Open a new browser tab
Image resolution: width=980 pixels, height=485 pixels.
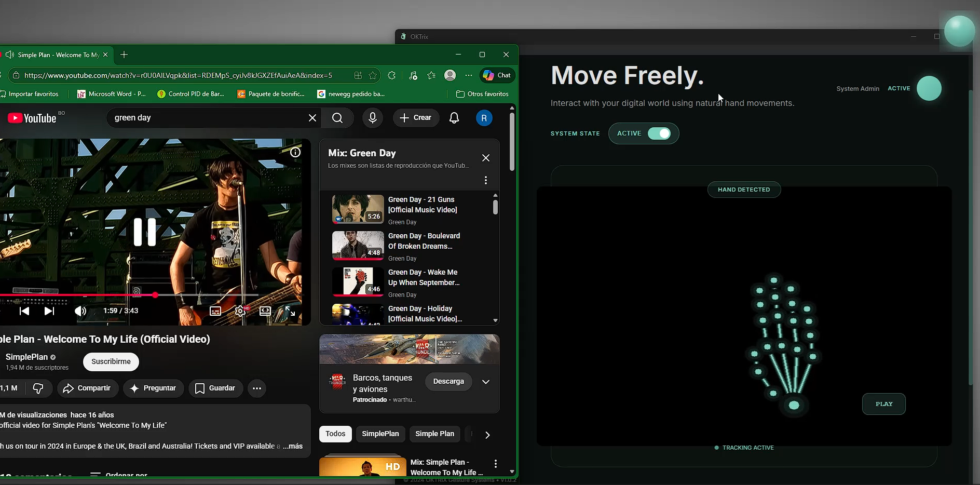tap(124, 55)
